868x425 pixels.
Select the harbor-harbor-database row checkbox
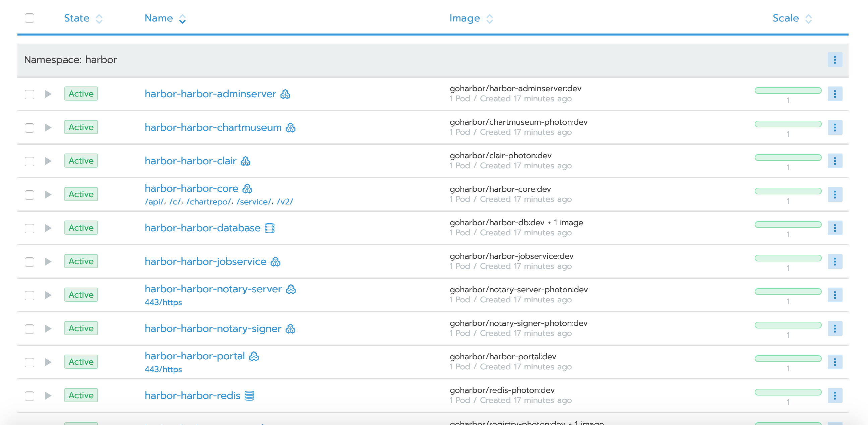[x=29, y=229]
